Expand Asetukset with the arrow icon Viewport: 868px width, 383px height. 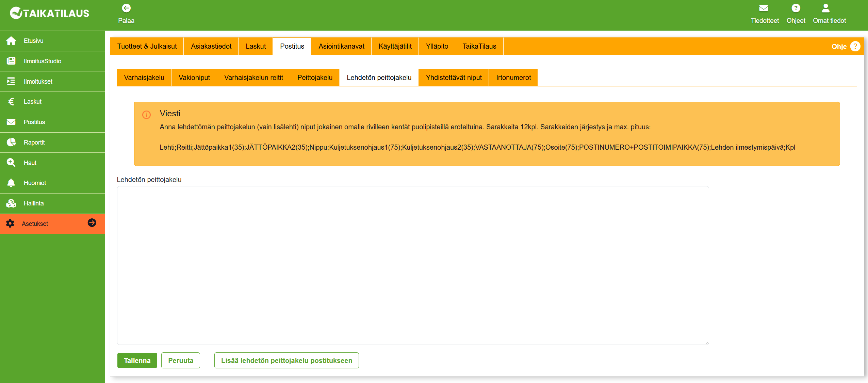92,223
